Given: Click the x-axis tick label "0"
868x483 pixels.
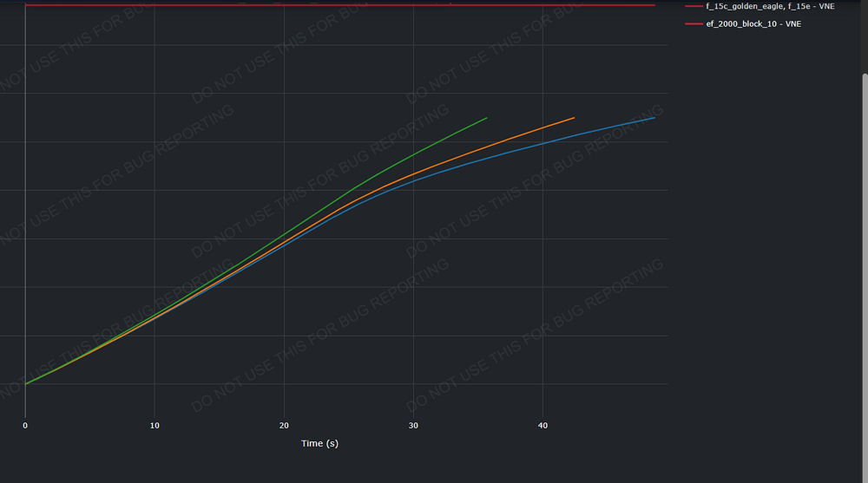Looking at the screenshot, I should tap(25, 426).
